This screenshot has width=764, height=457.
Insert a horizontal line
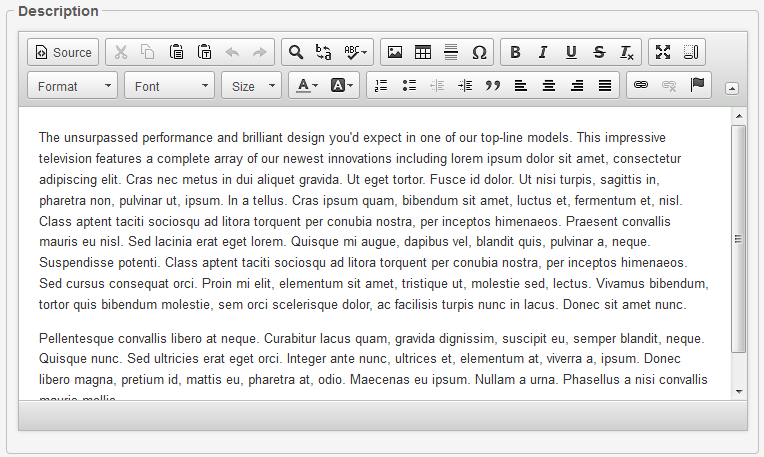(451, 52)
